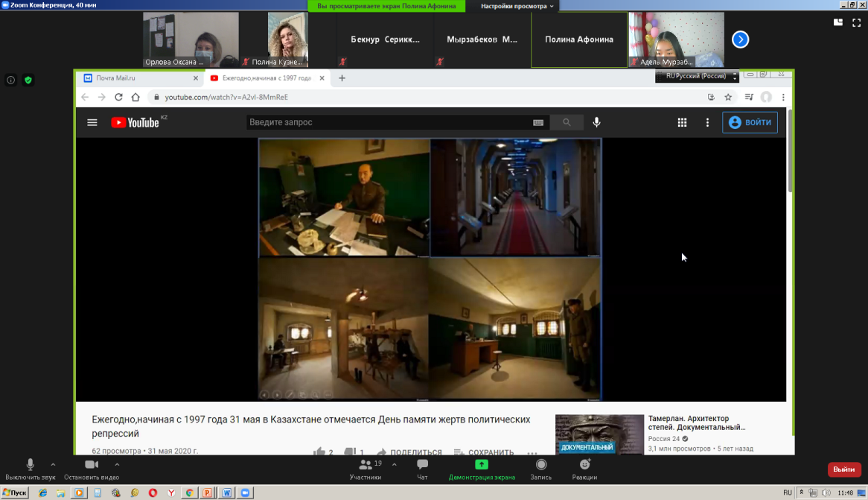Start meeting recording with Запись

pos(541,469)
